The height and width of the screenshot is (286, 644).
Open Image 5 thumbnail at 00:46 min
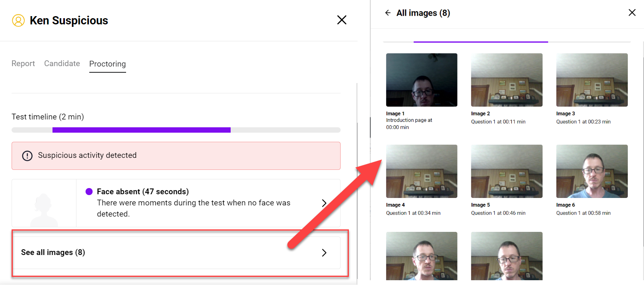pyautogui.click(x=507, y=172)
